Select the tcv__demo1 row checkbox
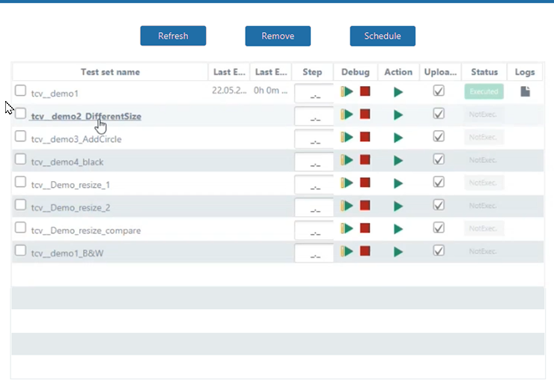The image size is (554, 392). 21,91
